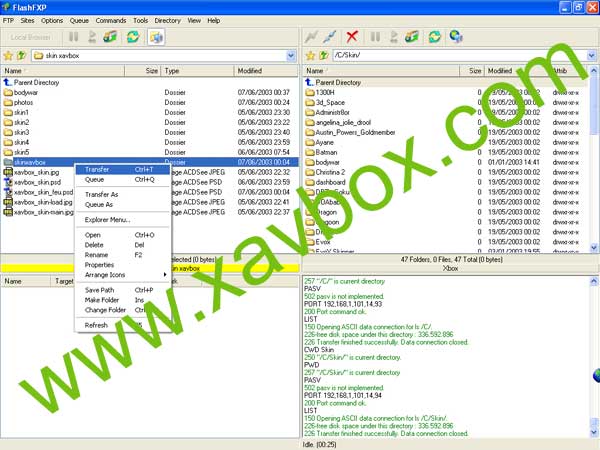Choose Make Folder in context menu

pyautogui.click(x=122, y=300)
